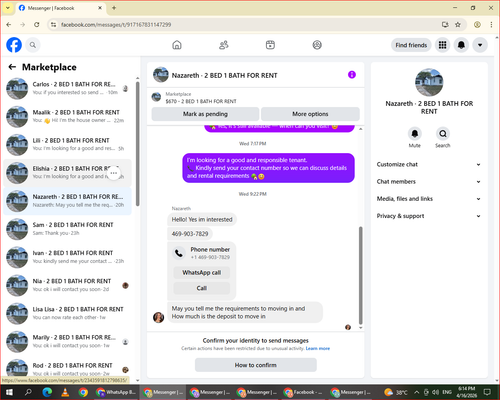Click the Find friends button
500x400 pixels.
click(411, 45)
